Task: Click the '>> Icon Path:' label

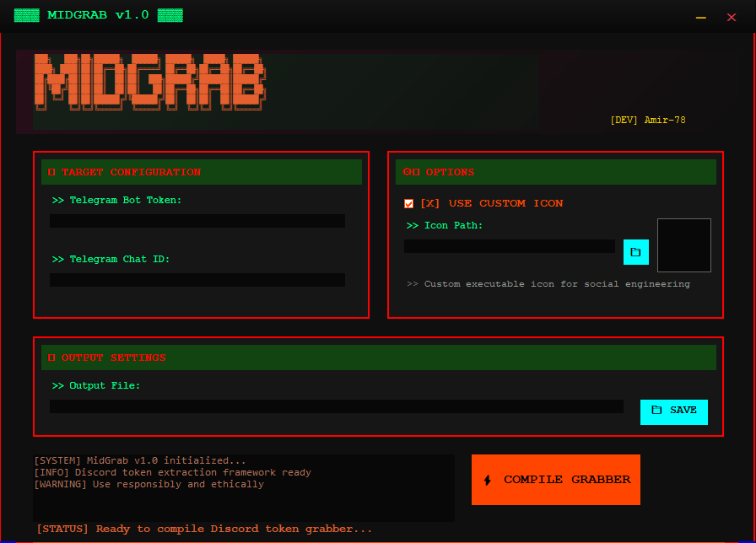Action: pyautogui.click(x=444, y=225)
